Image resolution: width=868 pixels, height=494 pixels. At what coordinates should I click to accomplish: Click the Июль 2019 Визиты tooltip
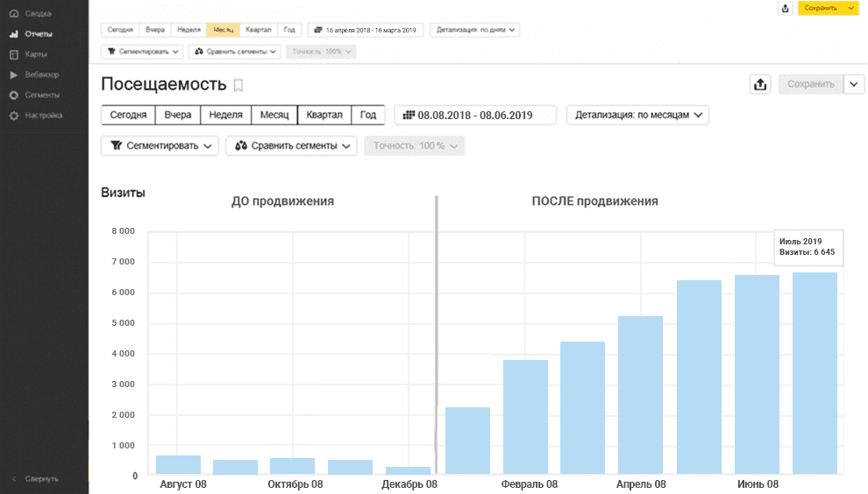pos(808,247)
